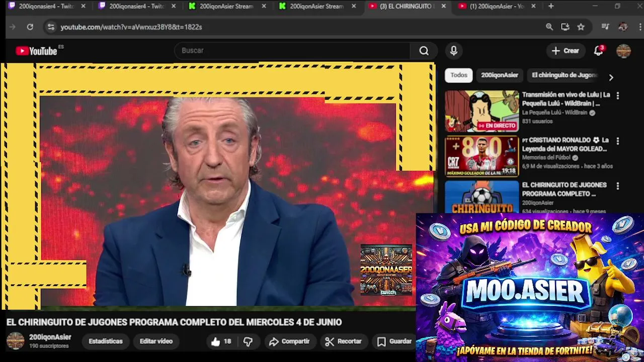644x362 pixels.
Task: Open La Pequeña Lulú live thumbnail
Action: [481, 111]
